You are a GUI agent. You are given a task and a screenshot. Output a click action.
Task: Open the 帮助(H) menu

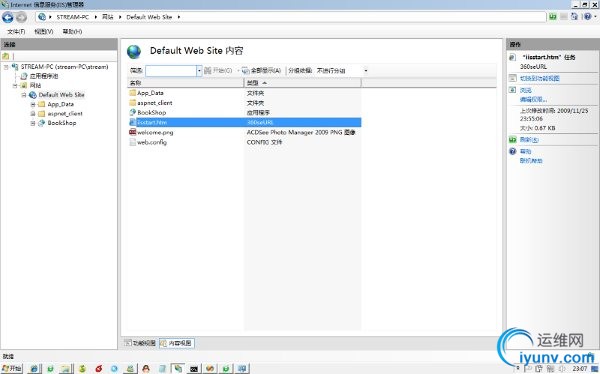pyautogui.click(x=72, y=31)
